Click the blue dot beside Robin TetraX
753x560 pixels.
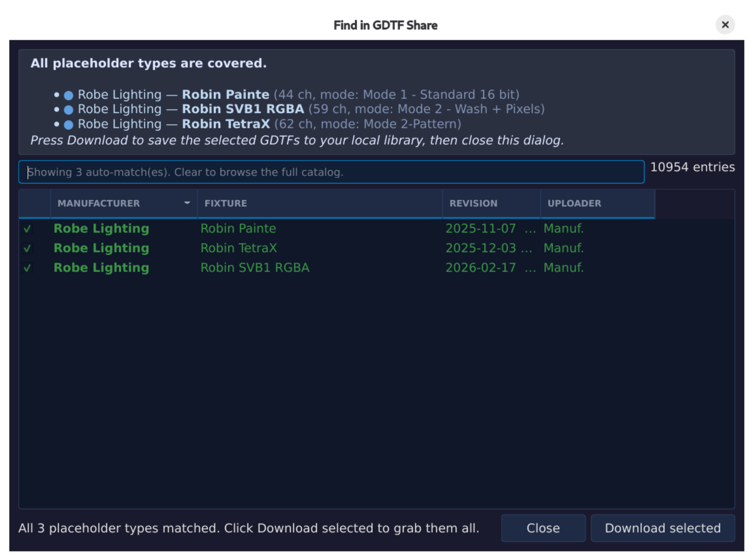point(69,124)
